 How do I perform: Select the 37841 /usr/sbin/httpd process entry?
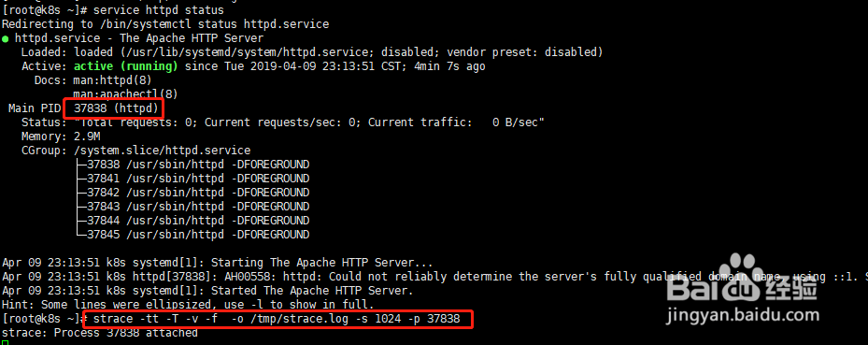(x=198, y=179)
